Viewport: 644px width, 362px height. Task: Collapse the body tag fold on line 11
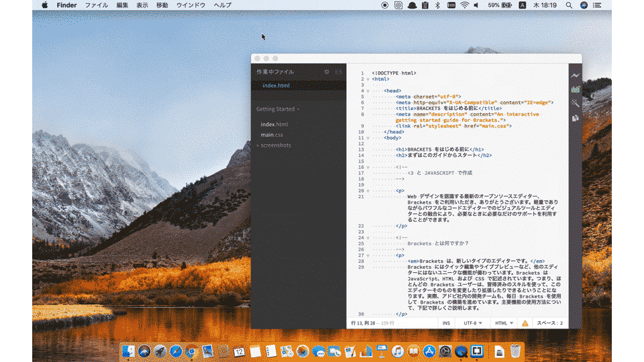(x=368, y=138)
